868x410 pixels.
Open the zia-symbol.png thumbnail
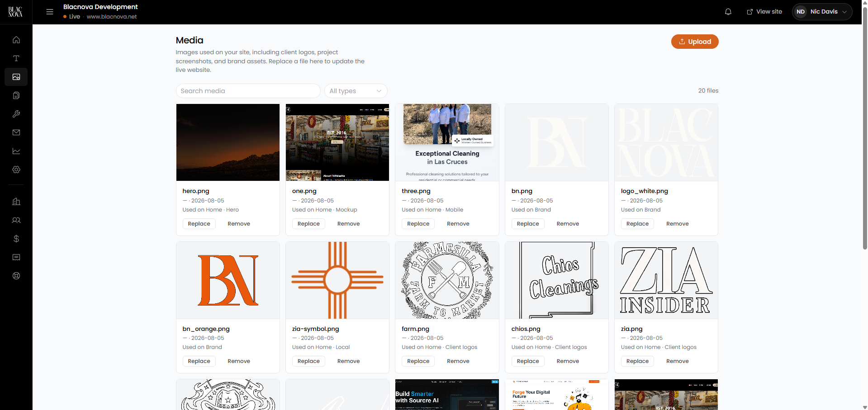click(337, 280)
